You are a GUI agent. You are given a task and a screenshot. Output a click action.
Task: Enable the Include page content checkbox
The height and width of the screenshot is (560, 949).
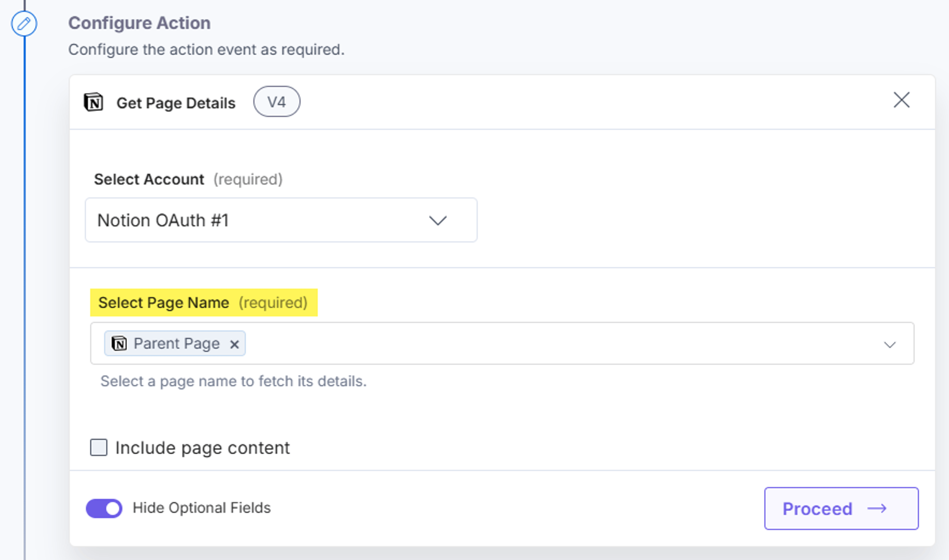pos(99,448)
